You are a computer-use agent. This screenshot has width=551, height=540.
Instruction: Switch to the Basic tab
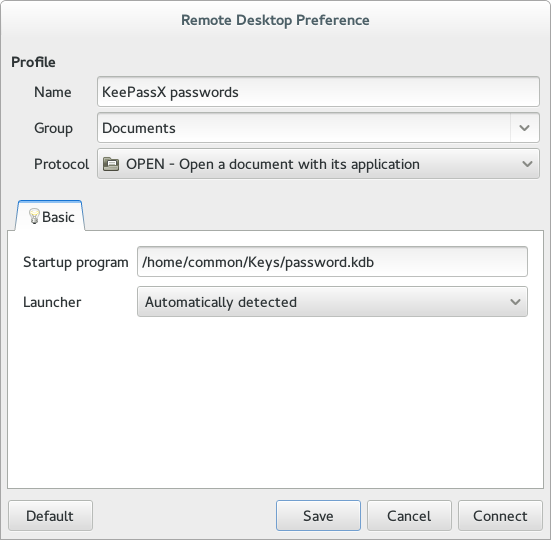[x=50, y=216]
